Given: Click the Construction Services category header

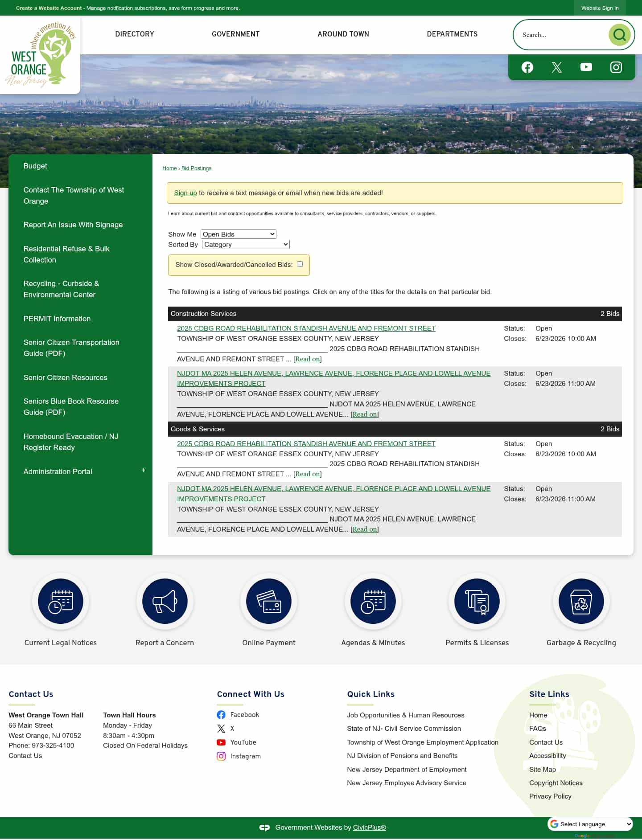Looking at the screenshot, I should click(x=395, y=314).
